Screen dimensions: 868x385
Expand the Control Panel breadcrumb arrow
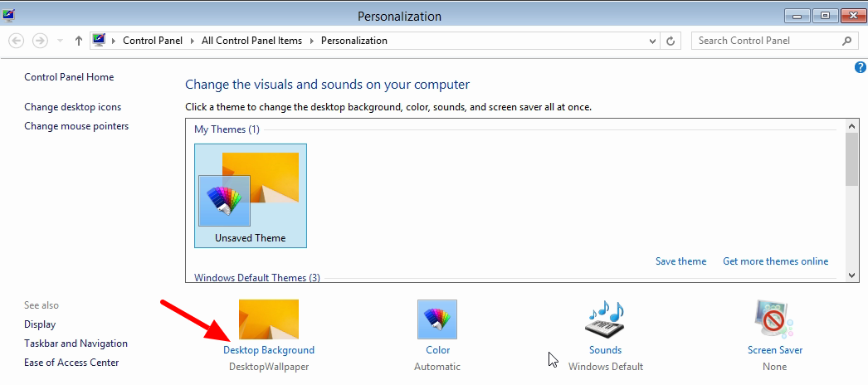[193, 41]
